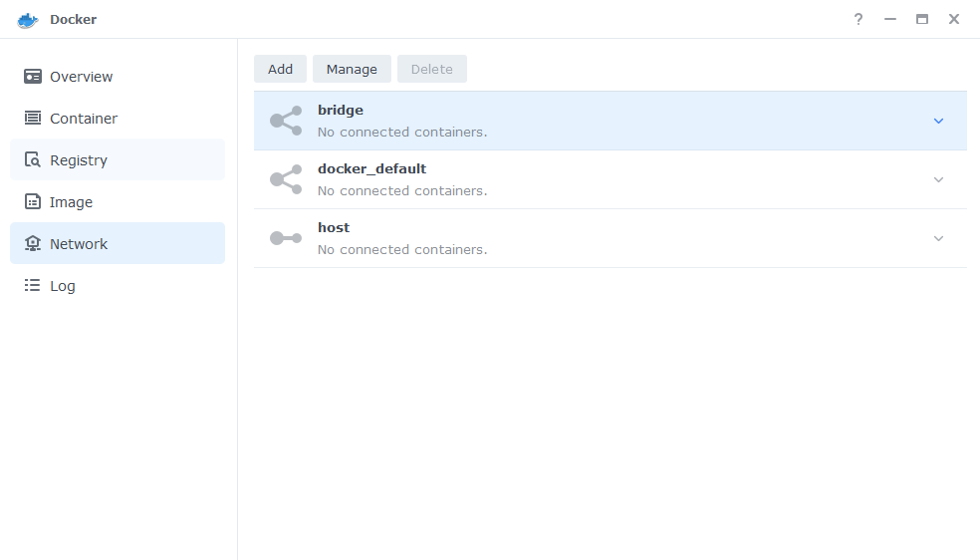The width and height of the screenshot is (980, 560).
Task: Click the host network connector icon
Action: click(286, 238)
